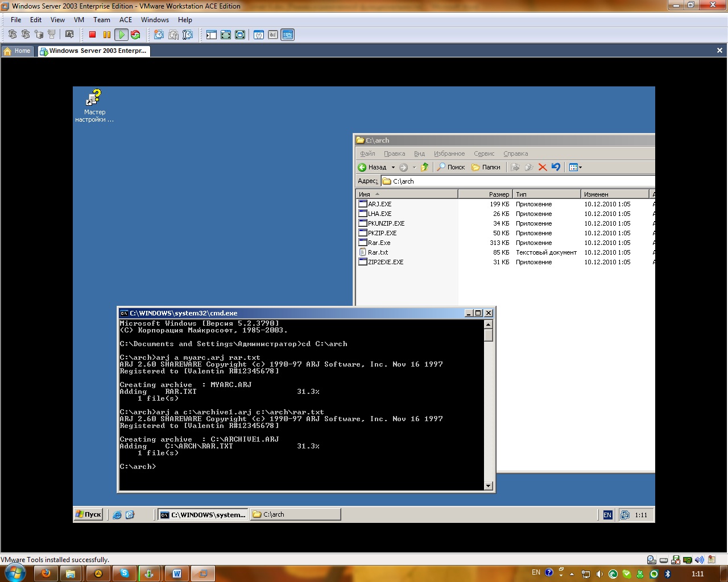Click the Forward arrow in Explorer toolbar
This screenshot has height=582, width=728.
click(403, 167)
